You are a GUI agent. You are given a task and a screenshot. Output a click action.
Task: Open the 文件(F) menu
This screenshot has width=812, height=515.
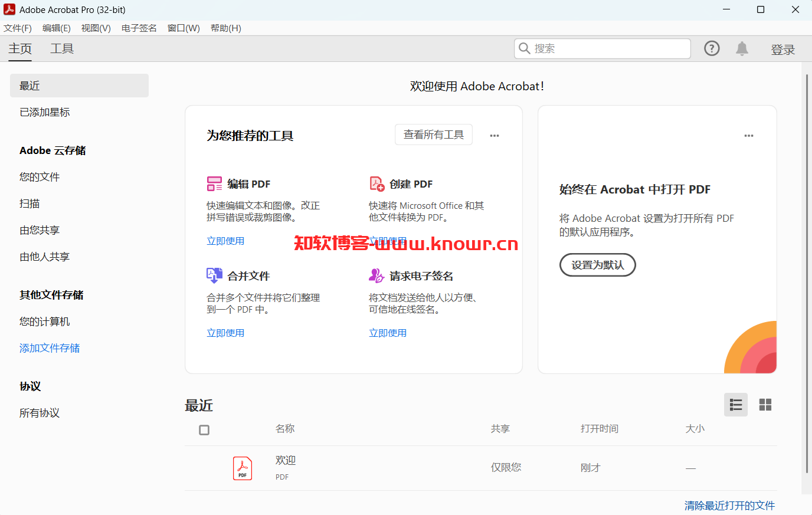(18, 28)
